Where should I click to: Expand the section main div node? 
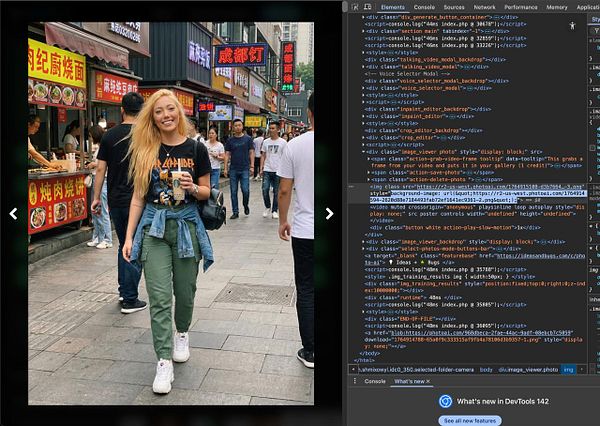pos(363,31)
